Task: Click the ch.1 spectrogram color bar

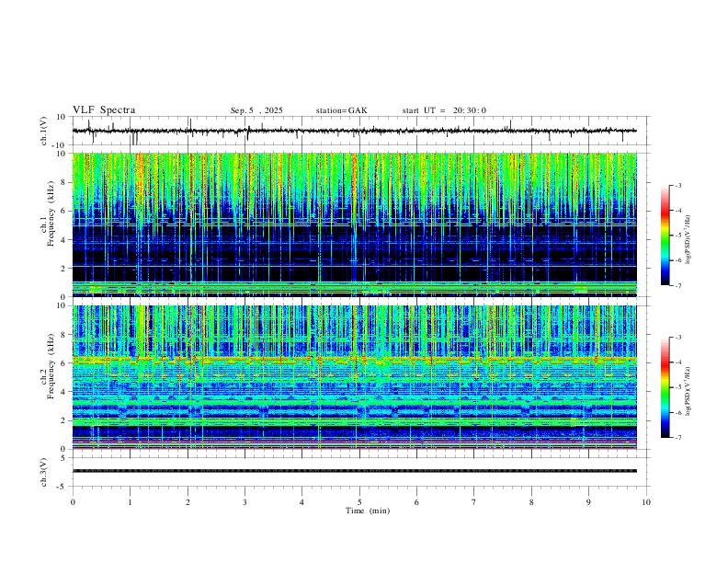Action: pyautogui.click(x=665, y=236)
